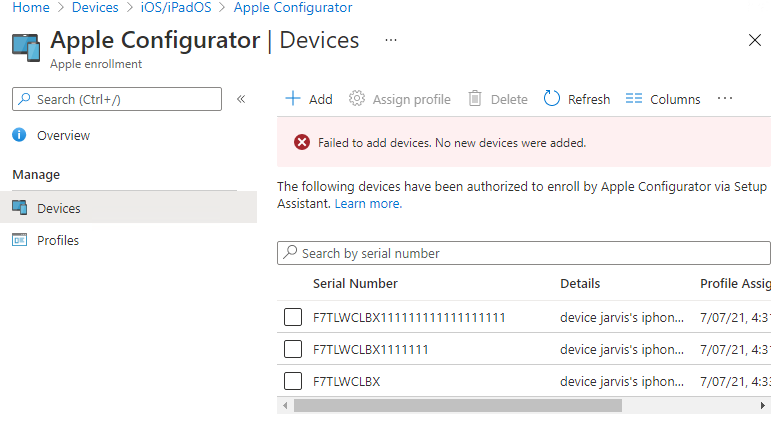The height and width of the screenshot is (437, 779).
Task: Click the Add plus icon
Action: tap(293, 99)
